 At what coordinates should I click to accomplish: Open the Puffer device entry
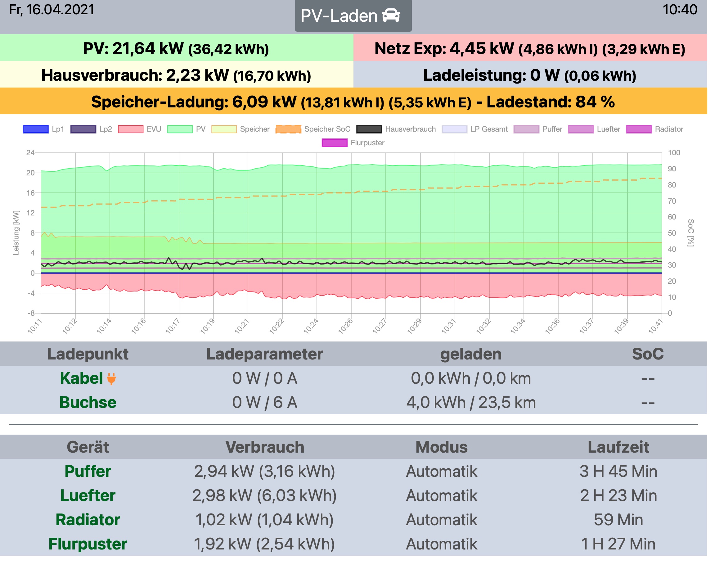[88, 471]
